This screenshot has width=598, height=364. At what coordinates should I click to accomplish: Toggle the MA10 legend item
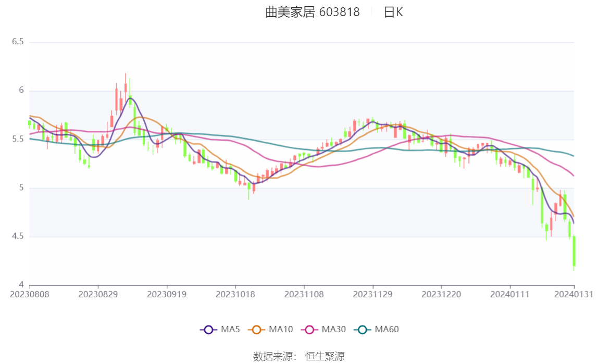(x=270, y=329)
